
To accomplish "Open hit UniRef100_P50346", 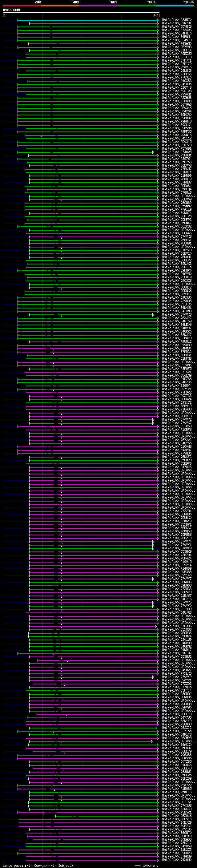I will (177, 108).
